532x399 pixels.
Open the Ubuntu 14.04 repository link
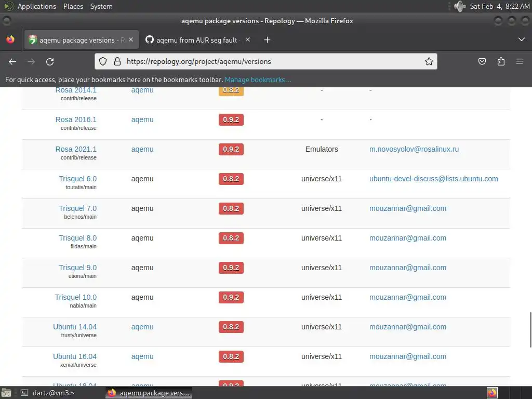click(x=75, y=327)
